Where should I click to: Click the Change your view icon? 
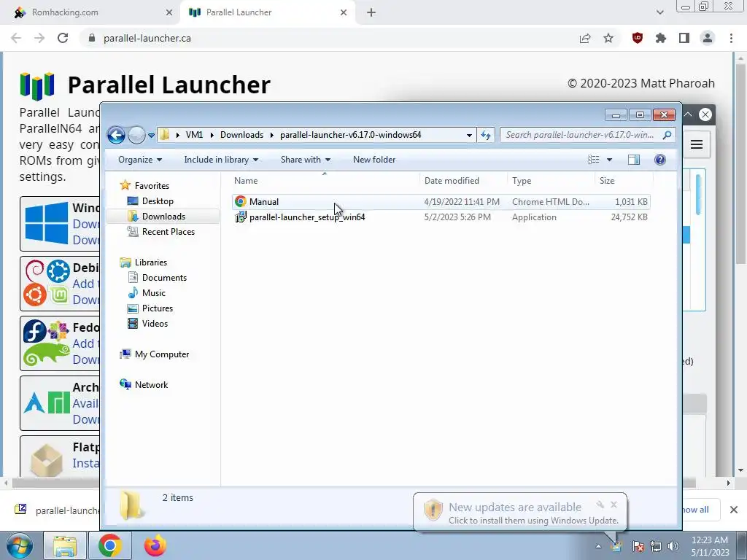594,160
